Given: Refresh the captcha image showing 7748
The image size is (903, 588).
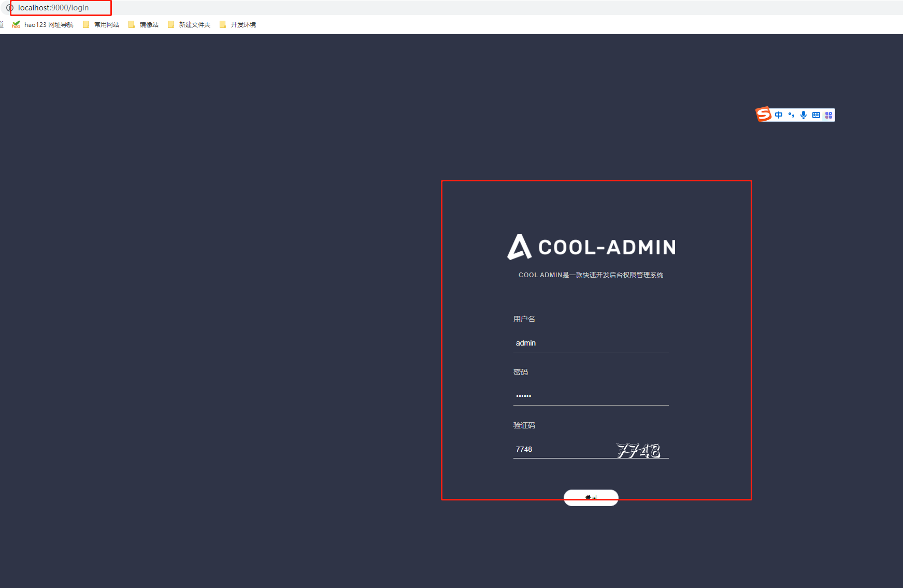Looking at the screenshot, I should click(x=639, y=450).
